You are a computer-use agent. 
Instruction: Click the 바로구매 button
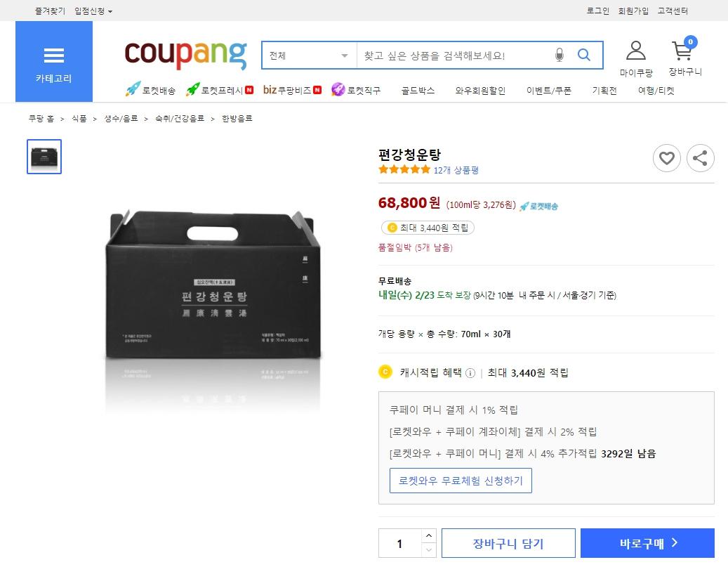tap(647, 543)
